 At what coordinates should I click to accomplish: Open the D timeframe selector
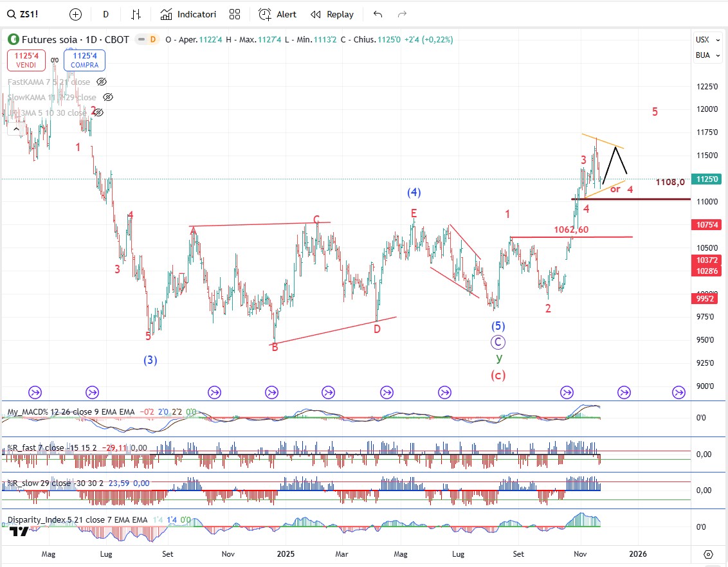coord(106,14)
